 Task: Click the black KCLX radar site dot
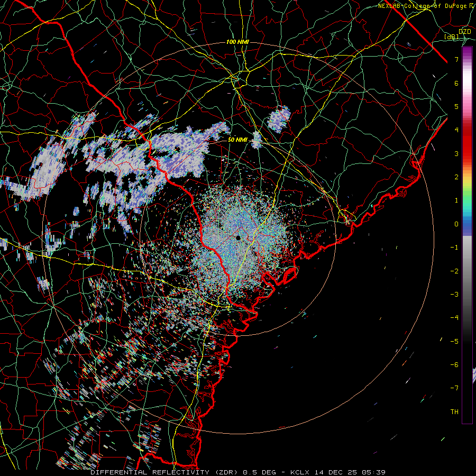(239, 237)
